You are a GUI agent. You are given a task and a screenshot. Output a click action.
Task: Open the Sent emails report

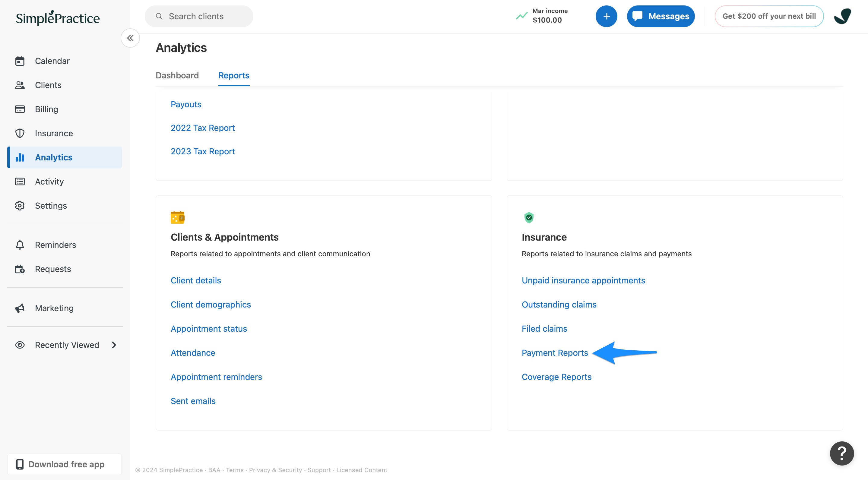193,401
